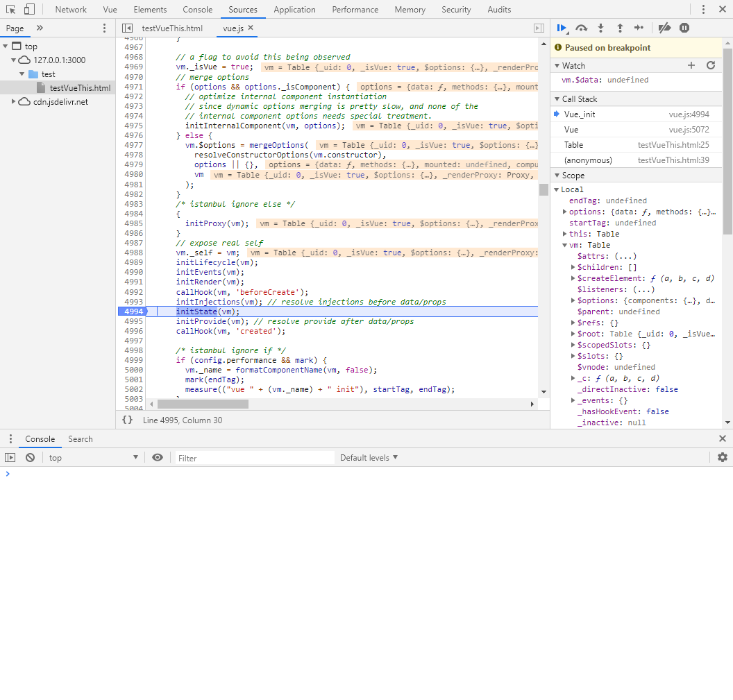The height and width of the screenshot is (700, 733).
Task: Click the vm.$data watch expression
Action: [605, 80]
